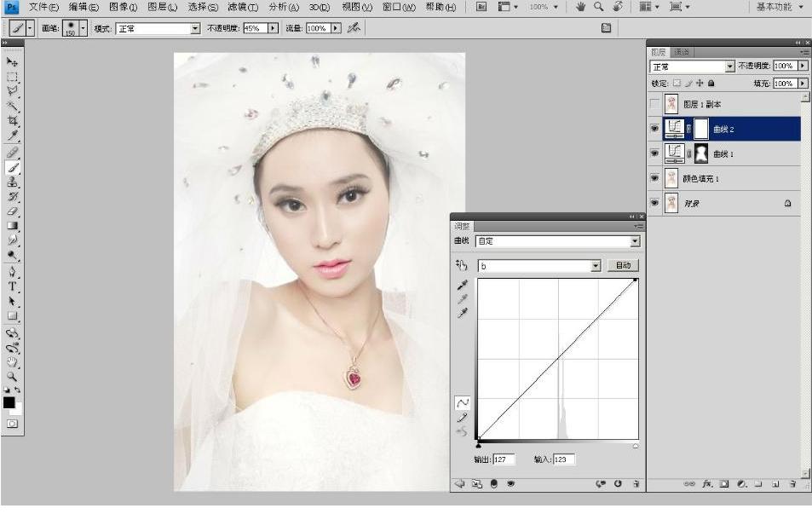
Task: Open Bridge from the application bar
Action: (481, 7)
